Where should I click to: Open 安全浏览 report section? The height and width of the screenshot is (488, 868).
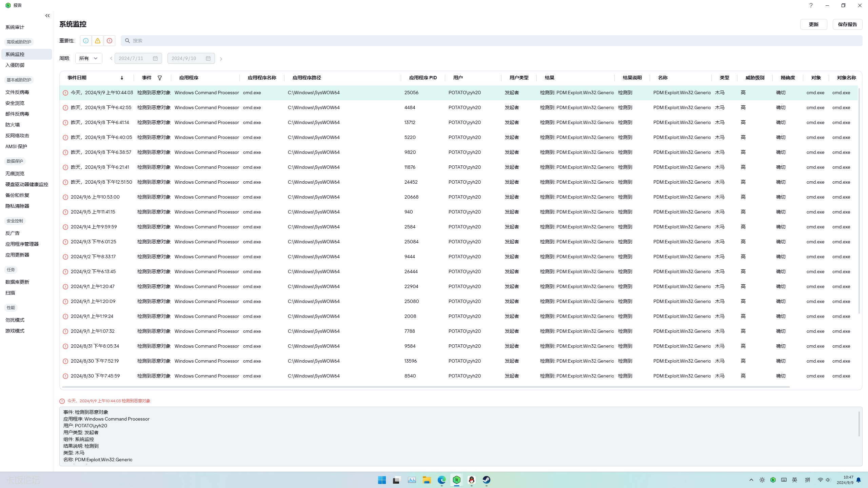click(15, 103)
